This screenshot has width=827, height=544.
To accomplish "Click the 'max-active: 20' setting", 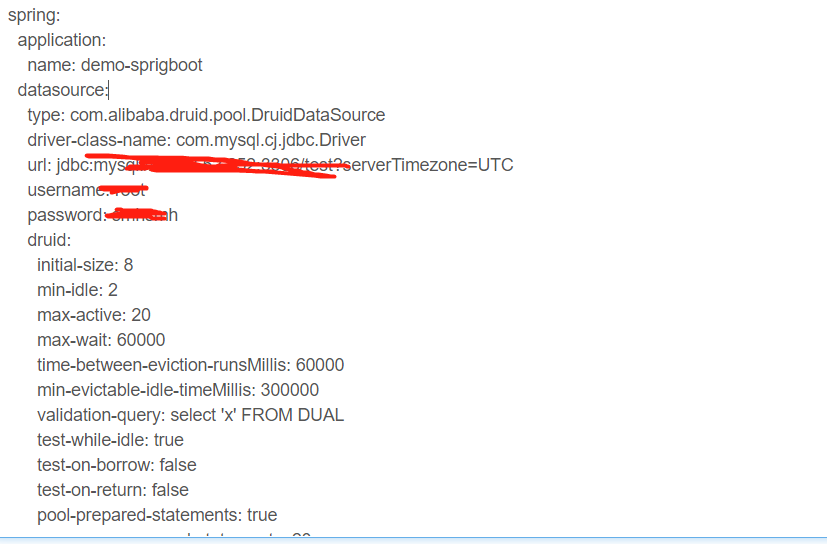I will point(94,315).
